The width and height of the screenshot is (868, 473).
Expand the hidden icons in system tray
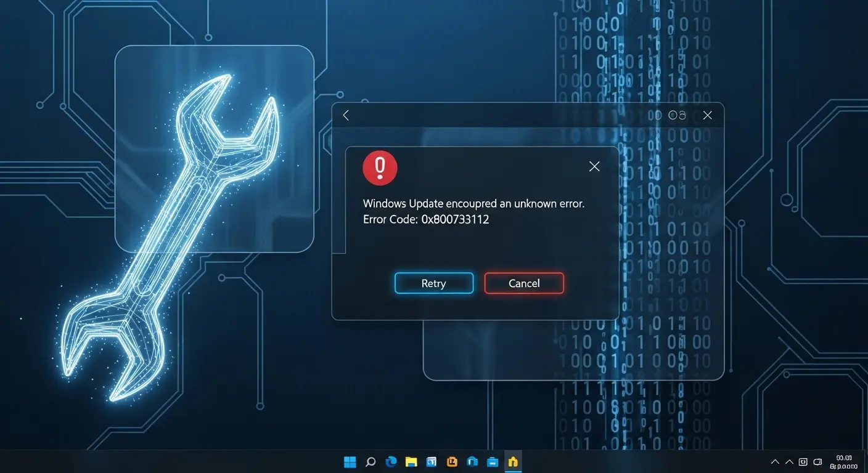tap(775, 461)
